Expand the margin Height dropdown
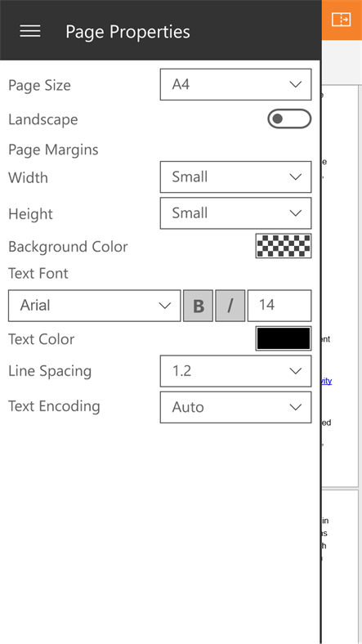This screenshot has width=362, height=644. coord(235,213)
